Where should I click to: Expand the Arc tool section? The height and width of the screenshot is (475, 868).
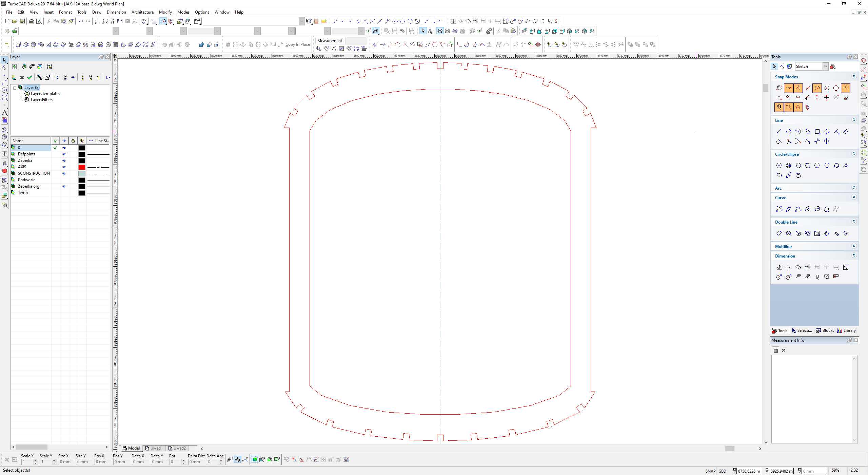(854, 188)
